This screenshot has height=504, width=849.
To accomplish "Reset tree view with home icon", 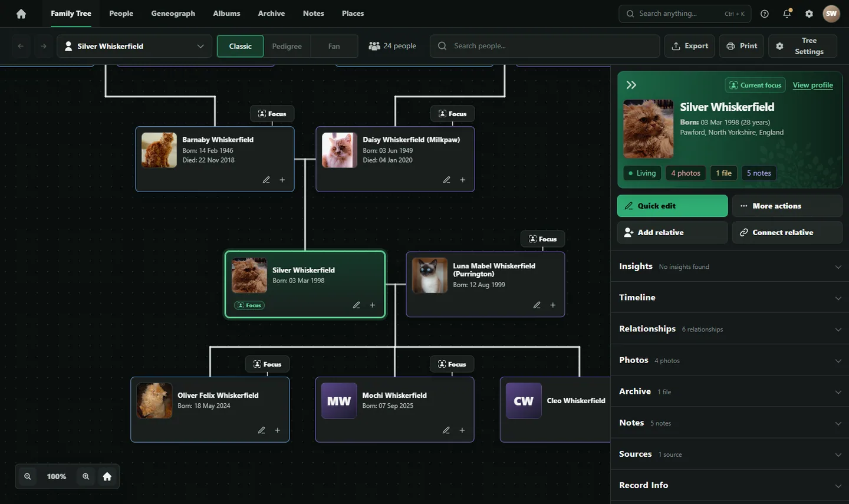I will pos(107,476).
